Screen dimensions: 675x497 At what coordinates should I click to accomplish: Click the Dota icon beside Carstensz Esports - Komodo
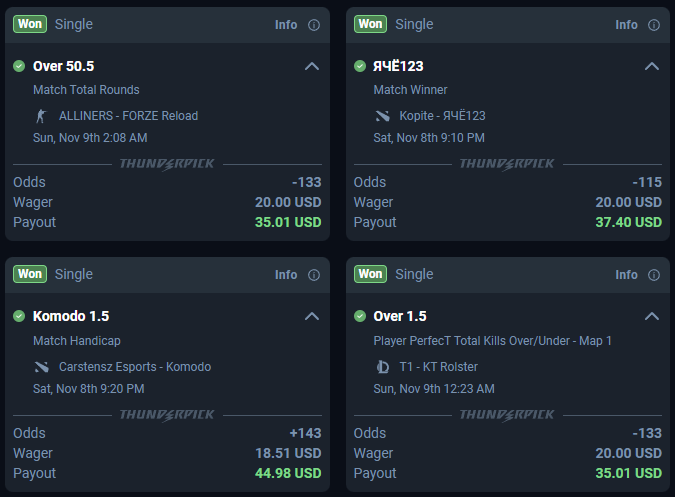42,367
